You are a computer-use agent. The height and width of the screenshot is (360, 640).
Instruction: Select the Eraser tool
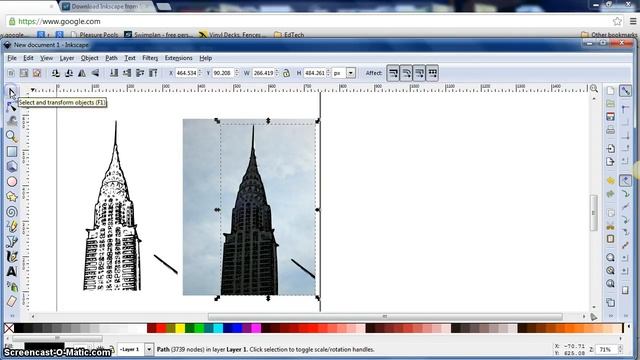(11, 302)
